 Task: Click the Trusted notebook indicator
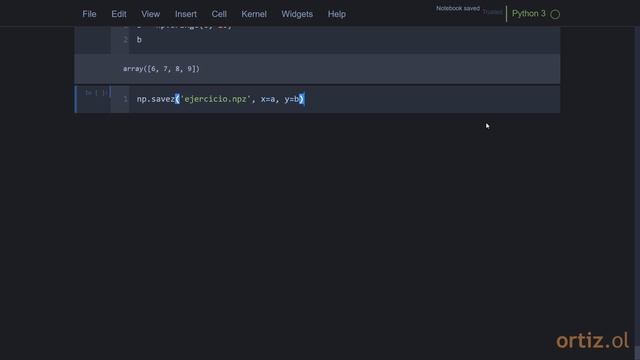point(492,12)
